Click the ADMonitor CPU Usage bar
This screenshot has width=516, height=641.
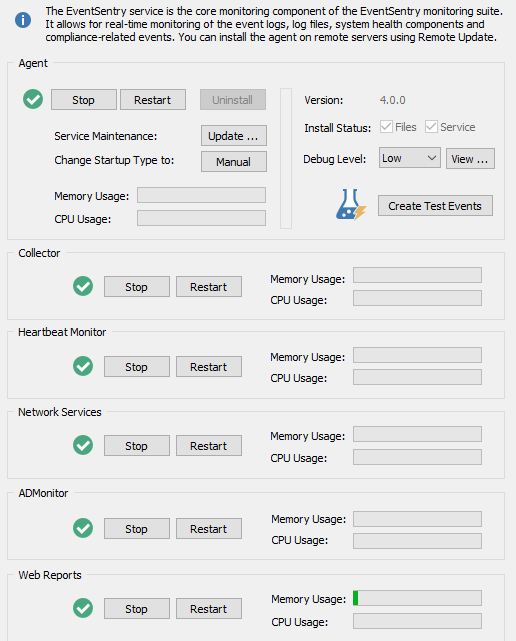pyautogui.click(x=417, y=541)
